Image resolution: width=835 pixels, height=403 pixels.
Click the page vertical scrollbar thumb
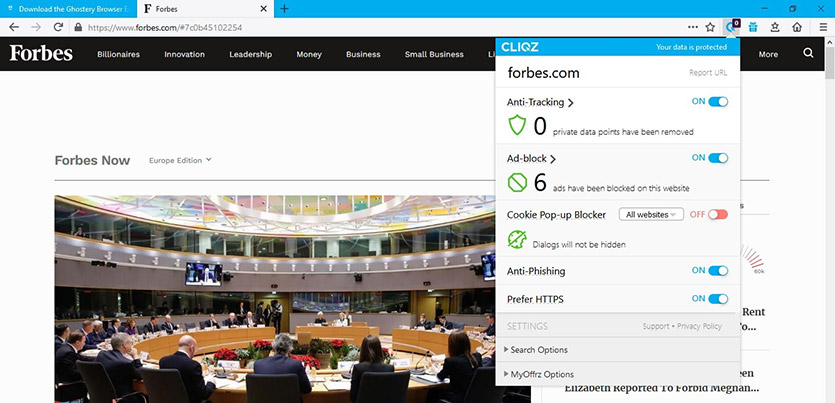coord(829,63)
